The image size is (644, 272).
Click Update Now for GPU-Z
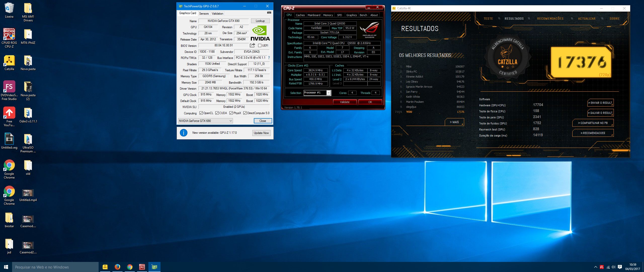click(261, 133)
